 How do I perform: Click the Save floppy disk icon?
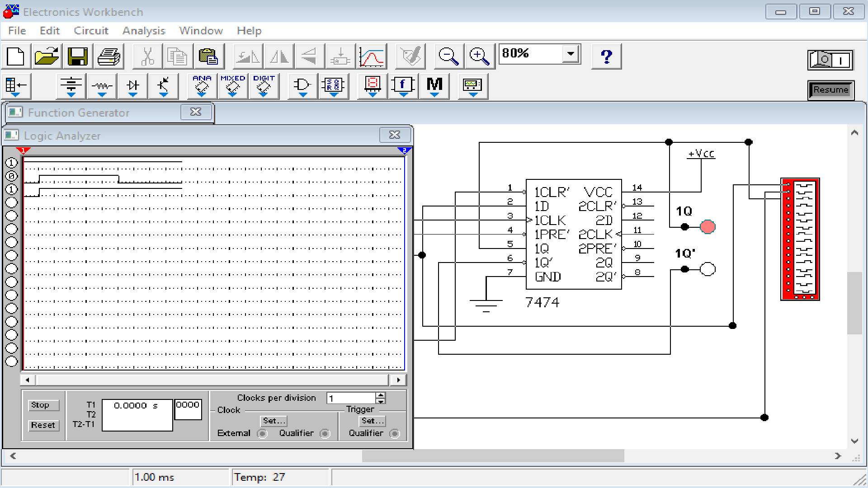tap(77, 57)
